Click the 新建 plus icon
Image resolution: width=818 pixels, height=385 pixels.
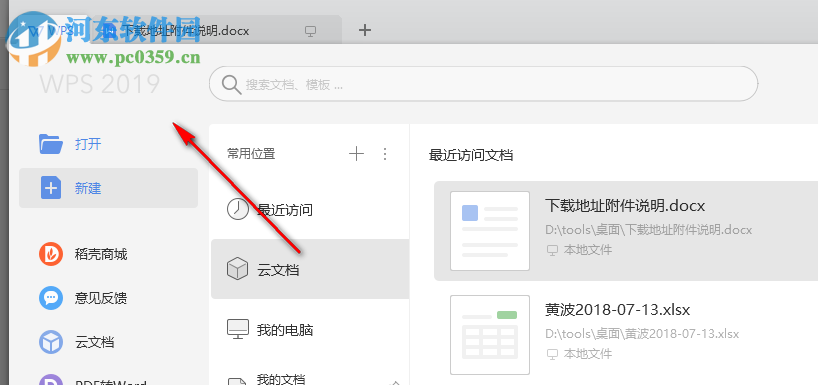point(51,188)
